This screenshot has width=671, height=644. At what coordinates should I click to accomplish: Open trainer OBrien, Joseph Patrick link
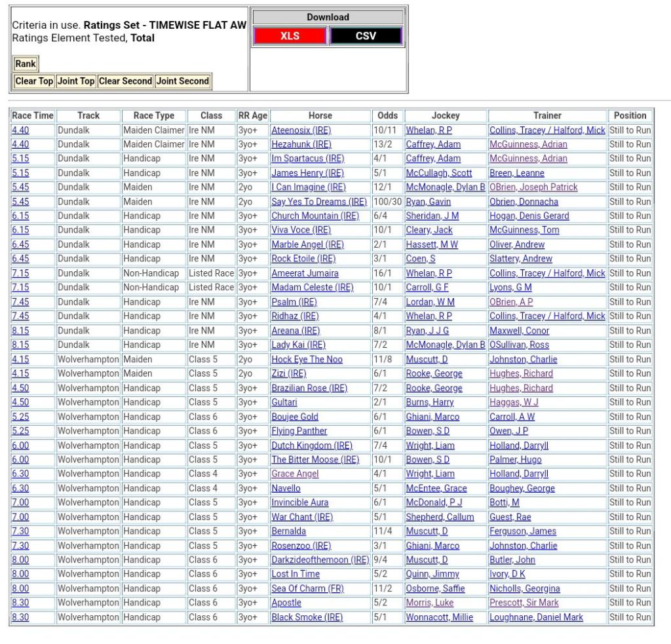click(533, 187)
